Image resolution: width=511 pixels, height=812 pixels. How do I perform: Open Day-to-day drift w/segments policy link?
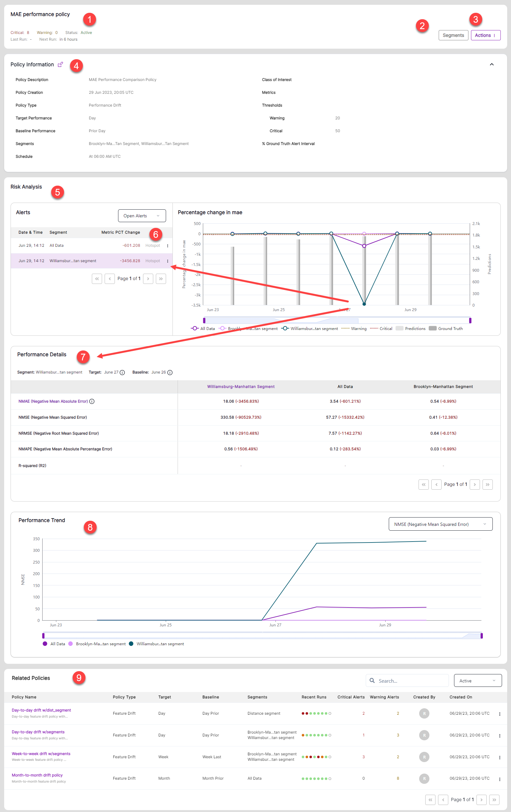[38, 732]
